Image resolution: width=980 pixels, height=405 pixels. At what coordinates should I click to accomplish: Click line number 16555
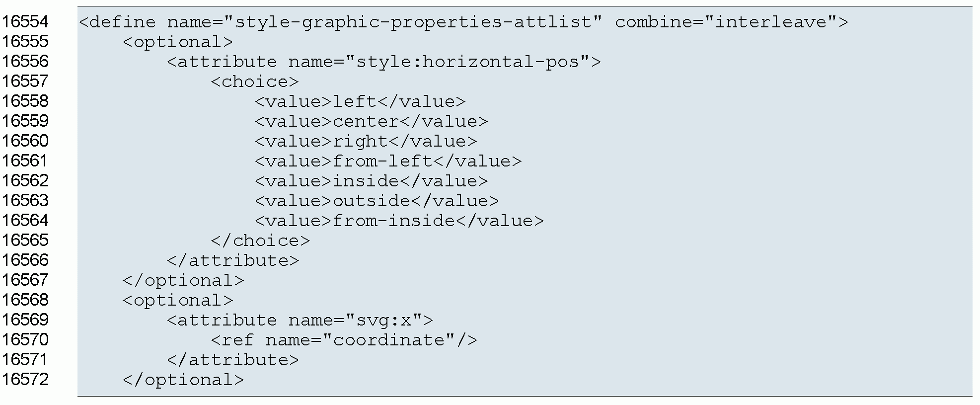[25, 42]
